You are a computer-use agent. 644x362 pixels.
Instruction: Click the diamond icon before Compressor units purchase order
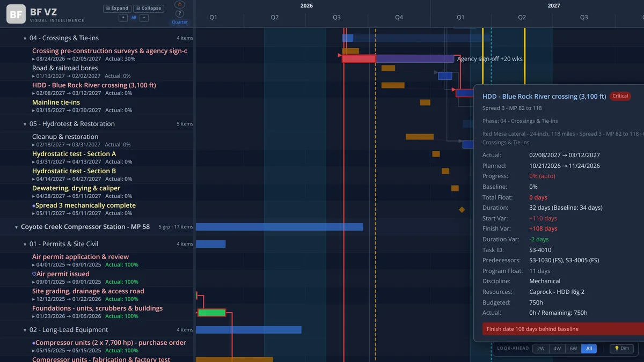pos(34,343)
